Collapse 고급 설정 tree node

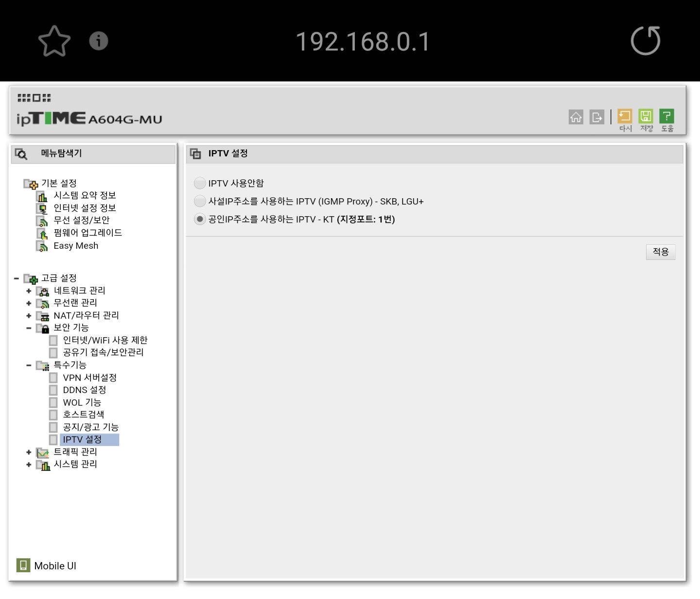[17, 278]
